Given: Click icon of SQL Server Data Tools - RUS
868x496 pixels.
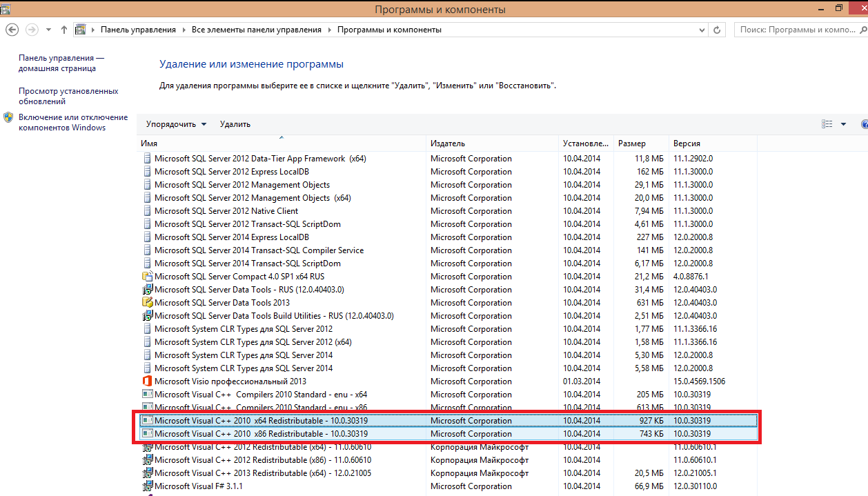Looking at the screenshot, I should 147,290.
